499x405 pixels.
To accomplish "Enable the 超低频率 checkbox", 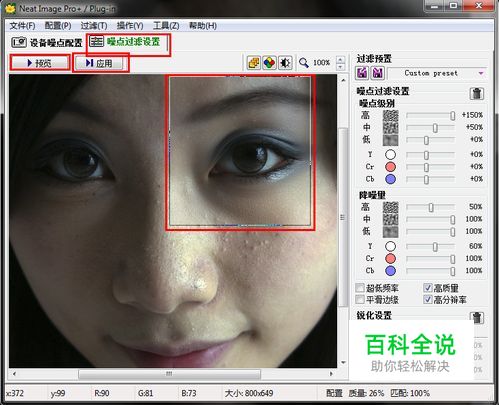I will click(x=360, y=288).
